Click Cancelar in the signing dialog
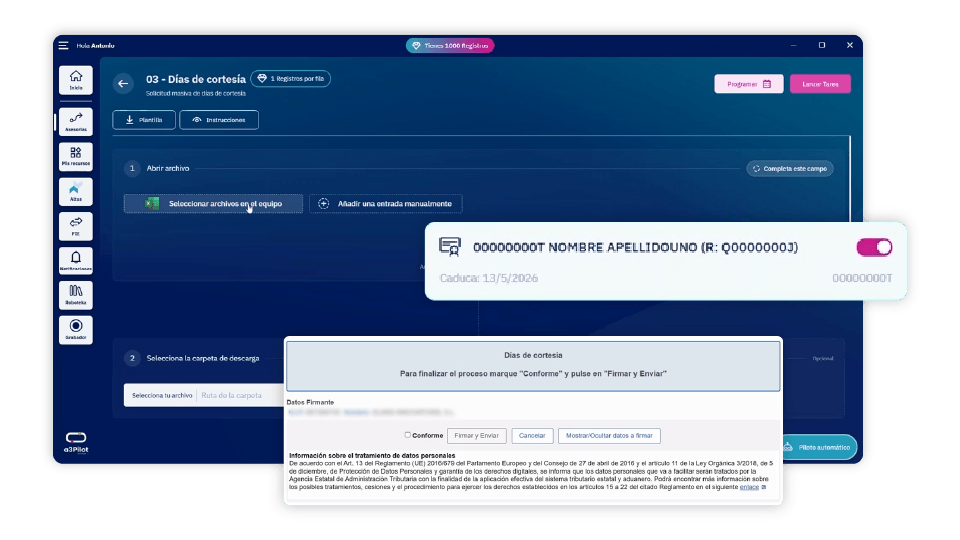This screenshot has width=960, height=540. tap(532, 435)
